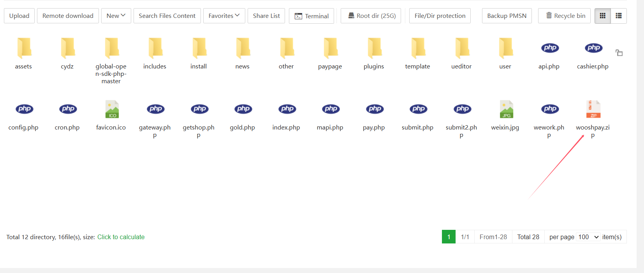Open the Share List

pos(266,16)
